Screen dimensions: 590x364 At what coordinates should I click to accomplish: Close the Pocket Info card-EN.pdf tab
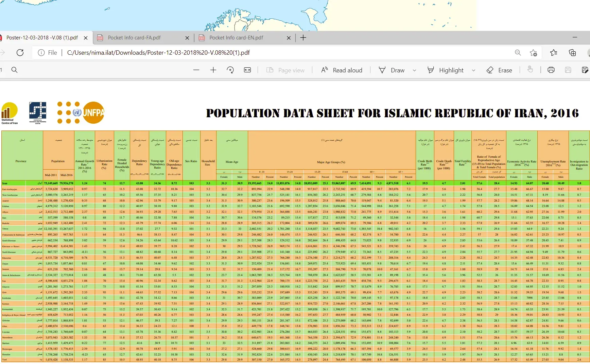[x=289, y=38]
